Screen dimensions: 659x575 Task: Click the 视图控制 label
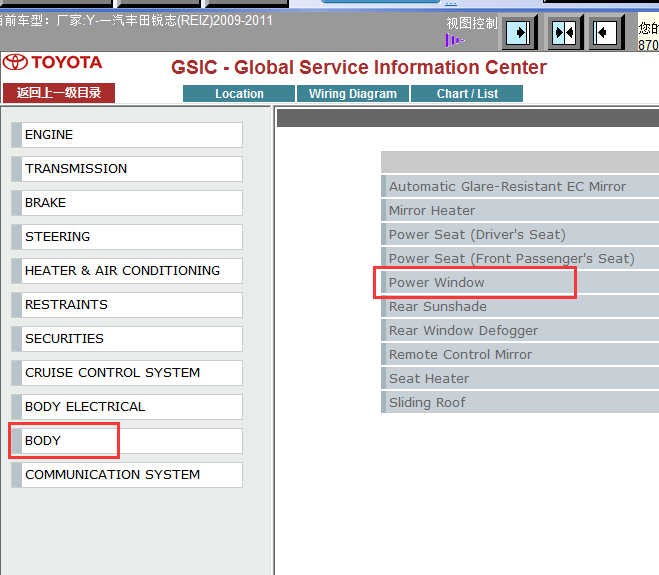(472, 23)
